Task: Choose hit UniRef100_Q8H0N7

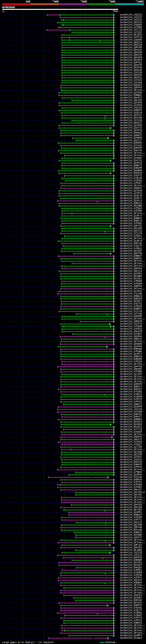Action: tap(131, 369)
